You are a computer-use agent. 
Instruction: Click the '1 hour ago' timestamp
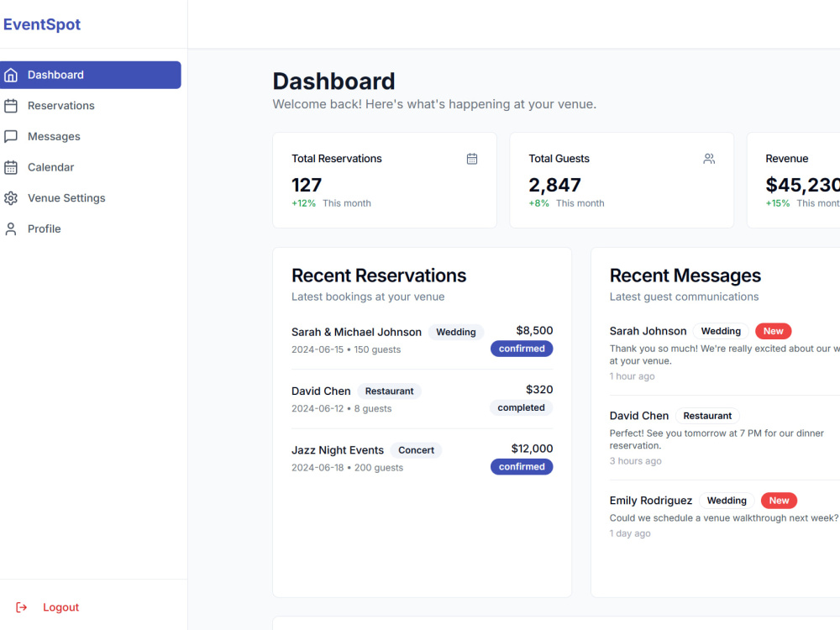[x=633, y=376]
